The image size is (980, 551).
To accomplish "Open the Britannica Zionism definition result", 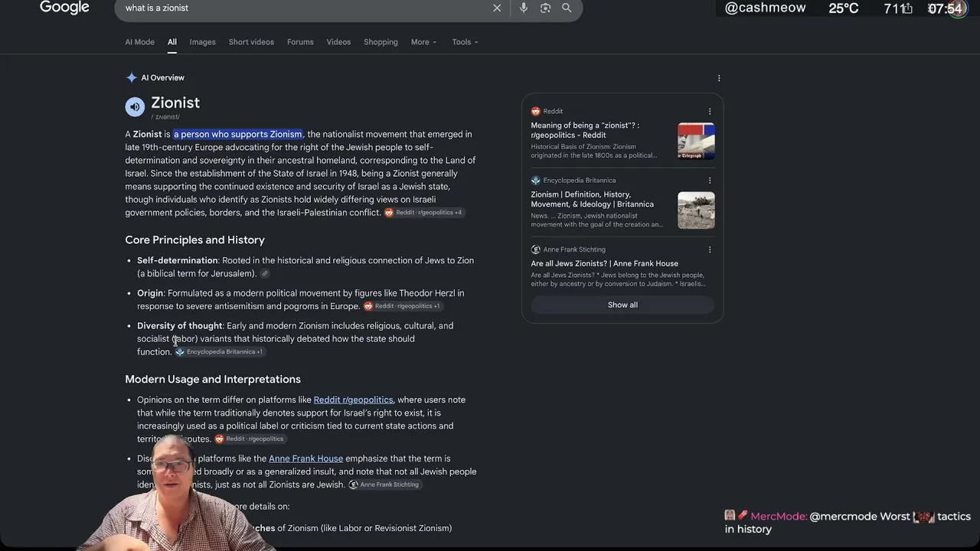I will point(593,199).
